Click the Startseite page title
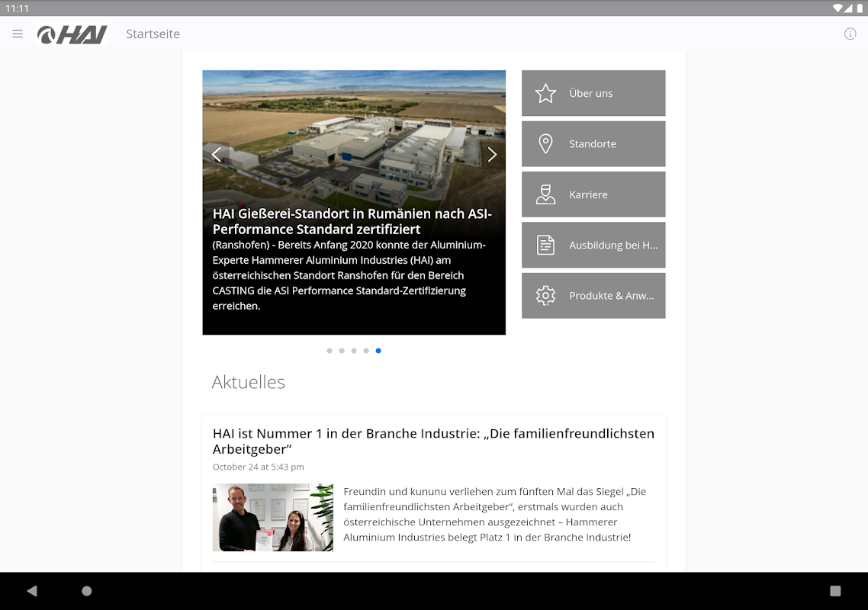Viewport: 868px width, 610px height. point(153,34)
